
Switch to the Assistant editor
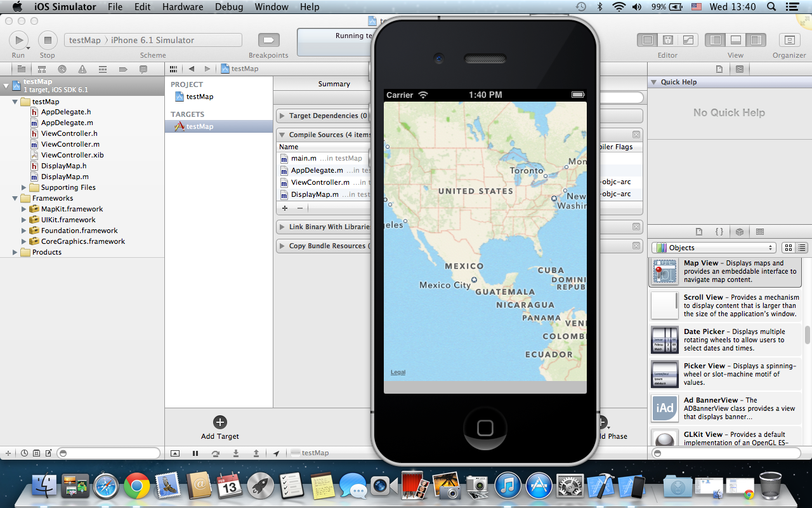pyautogui.click(x=667, y=40)
